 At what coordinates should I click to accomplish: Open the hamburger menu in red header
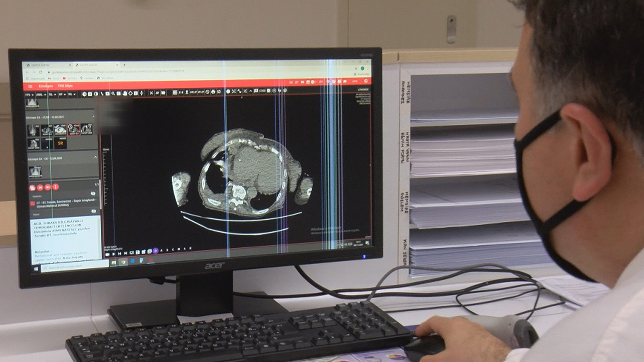[x=30, y=86]
